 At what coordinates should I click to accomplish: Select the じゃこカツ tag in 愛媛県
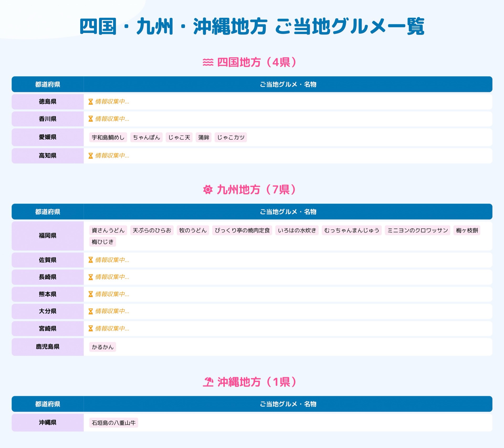[x=230, y=137]
